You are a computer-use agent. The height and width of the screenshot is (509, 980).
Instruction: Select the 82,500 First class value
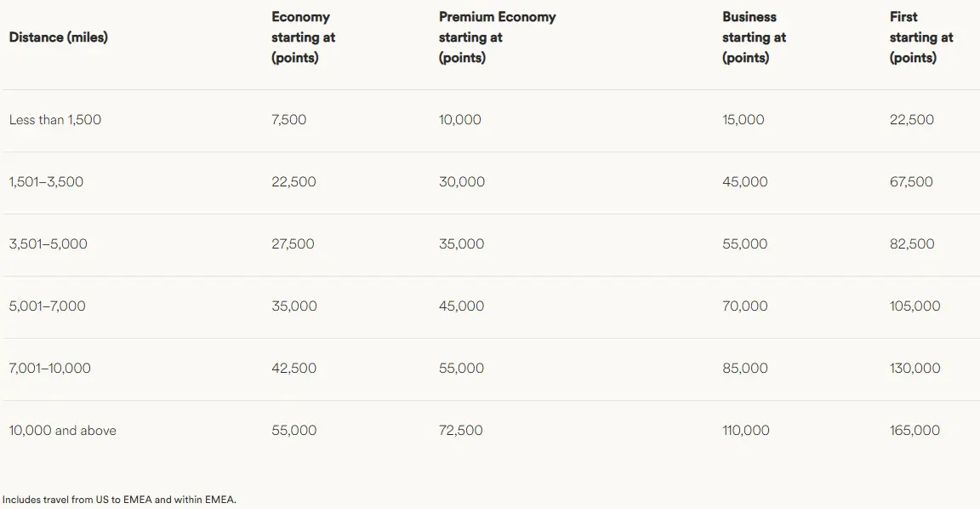912,244
